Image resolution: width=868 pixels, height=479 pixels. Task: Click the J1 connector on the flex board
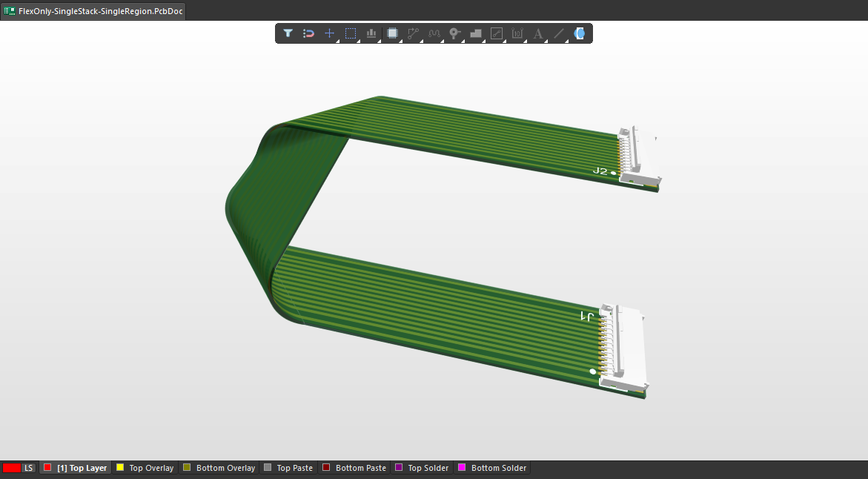pos(626,348)
